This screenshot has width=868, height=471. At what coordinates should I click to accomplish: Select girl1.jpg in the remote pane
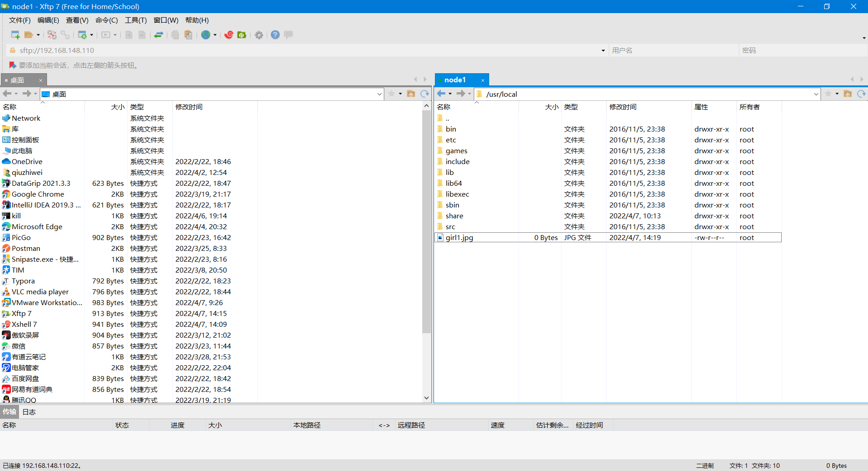coord(608,238)
